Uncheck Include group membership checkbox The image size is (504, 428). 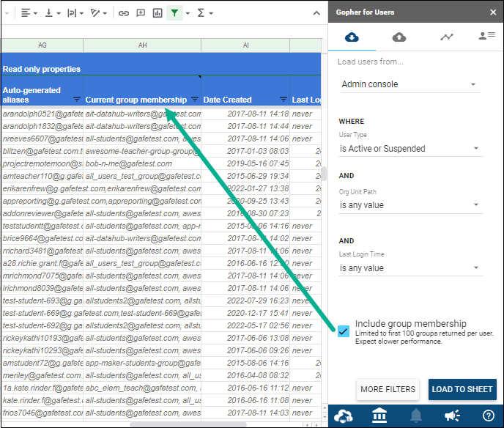(344, 331)
